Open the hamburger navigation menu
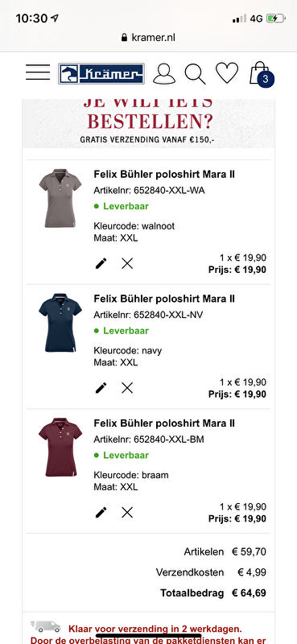Screen dimensions: 297x644 [38, 72]
